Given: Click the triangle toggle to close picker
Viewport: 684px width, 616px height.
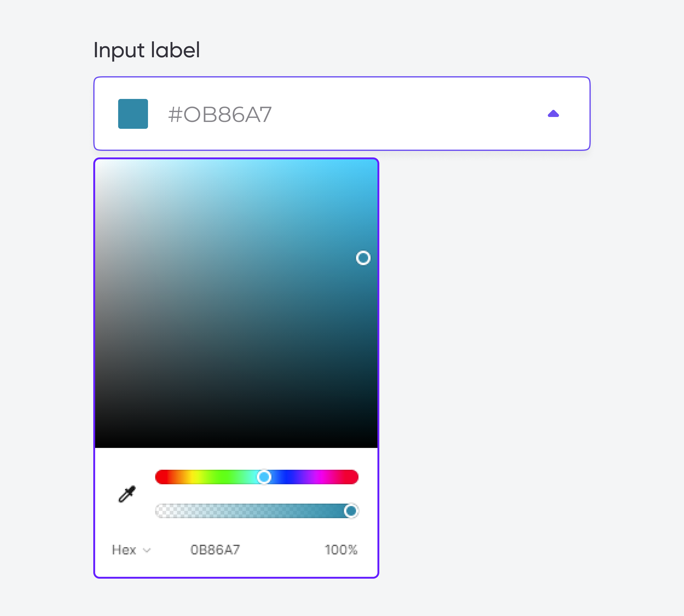Looking at the screenshot, I should click(553, 114).
